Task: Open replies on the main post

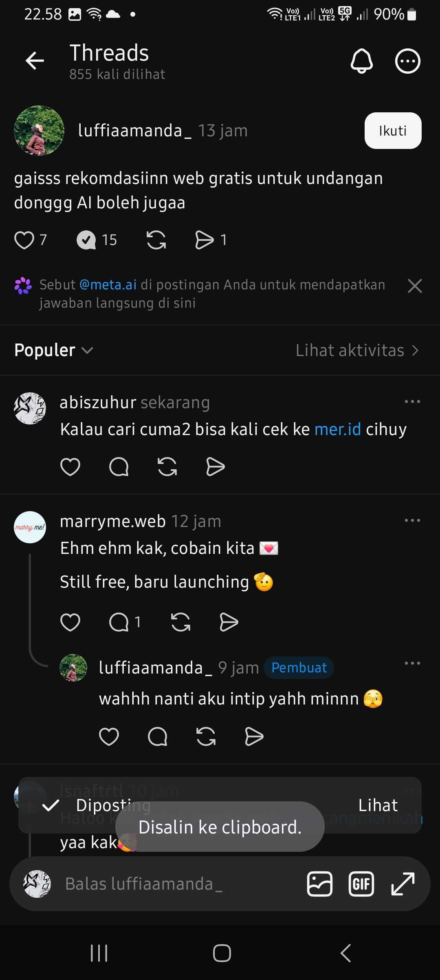Action: [x=86, y=240]
